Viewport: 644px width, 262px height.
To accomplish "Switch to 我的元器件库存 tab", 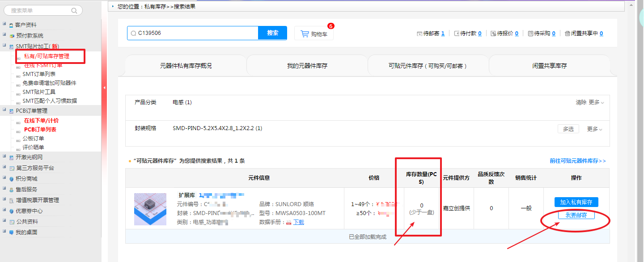I will (x=307, y=66).
